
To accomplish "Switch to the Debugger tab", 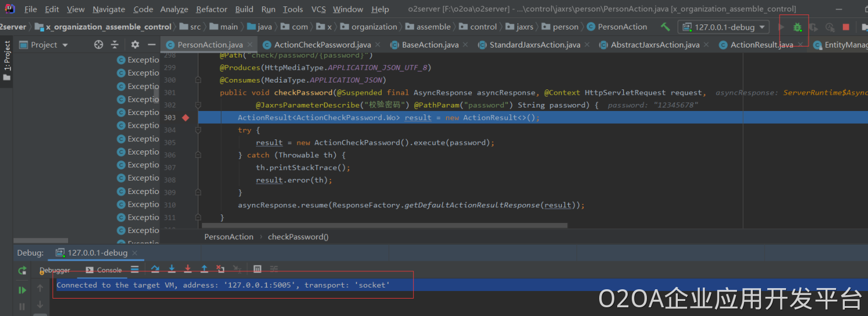I will (55, 270).
